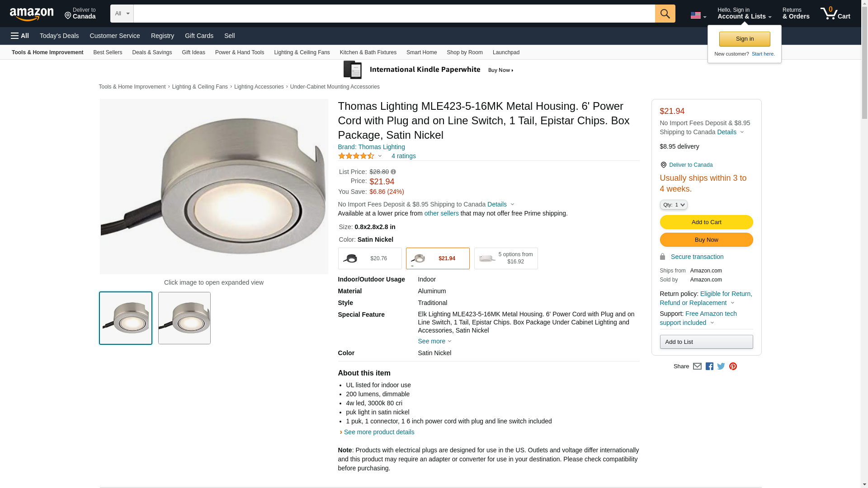Expand the country flag language selector
The image size is (868, 488).
coord(698,15)
